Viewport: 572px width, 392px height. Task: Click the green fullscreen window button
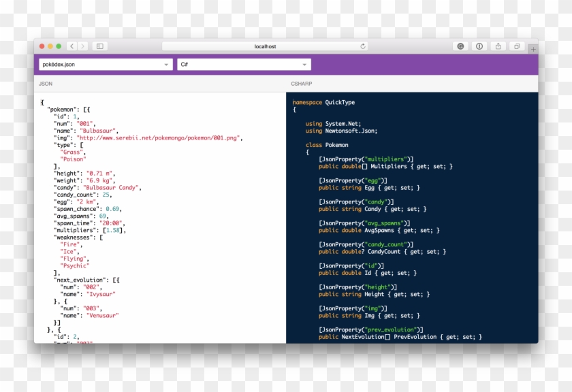pos(59,46)
